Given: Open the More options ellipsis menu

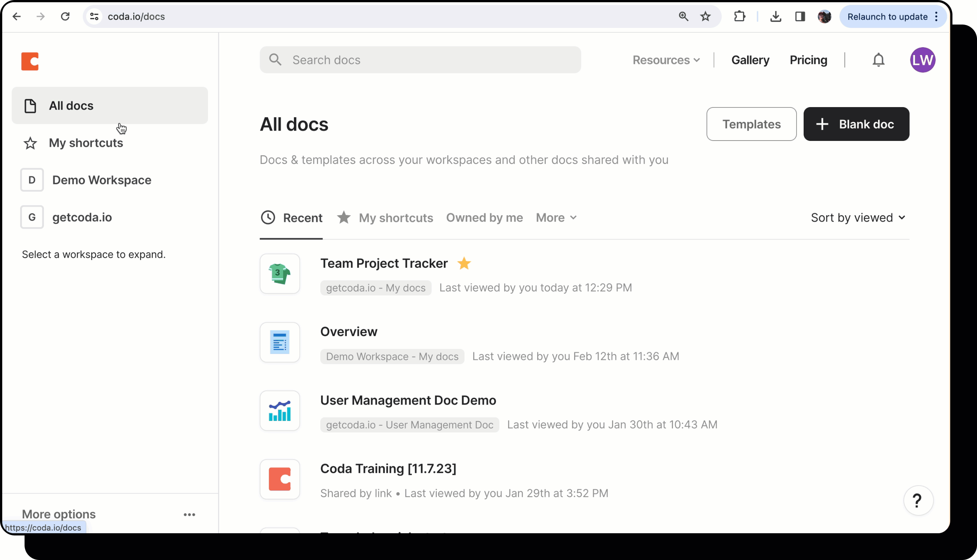Looking at the screenshot, I should click(x=189, y=514).
